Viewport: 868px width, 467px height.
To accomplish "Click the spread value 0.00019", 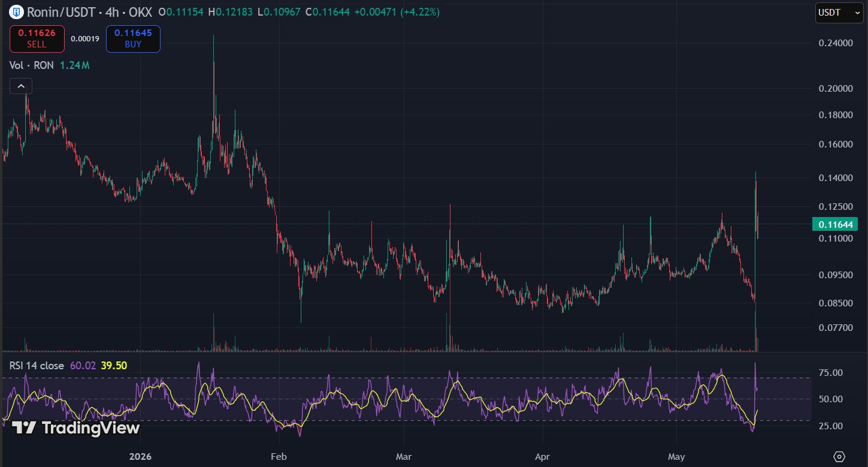I will click(x=85, y=39).
